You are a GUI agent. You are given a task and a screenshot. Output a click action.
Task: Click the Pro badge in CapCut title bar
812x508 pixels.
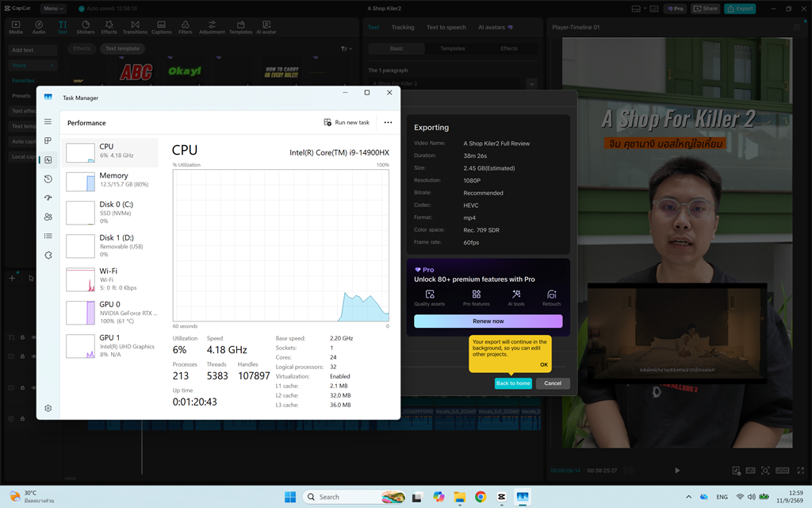click(676, 8)
